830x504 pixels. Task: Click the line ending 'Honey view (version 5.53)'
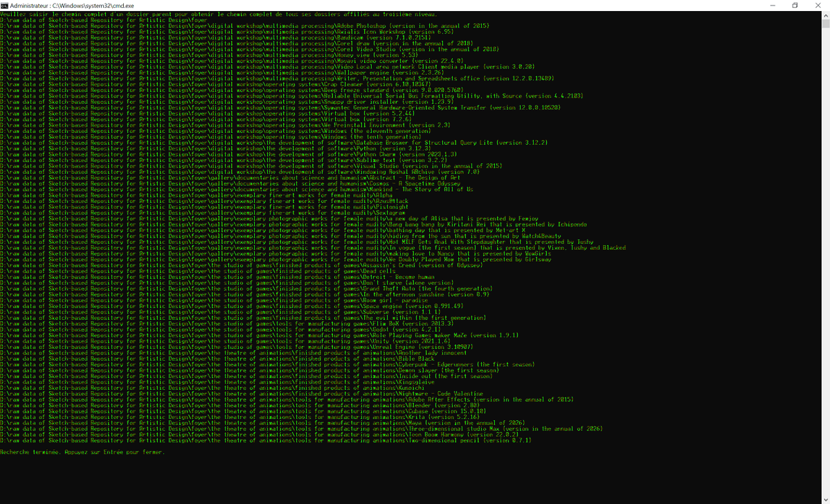pos(209,55)
